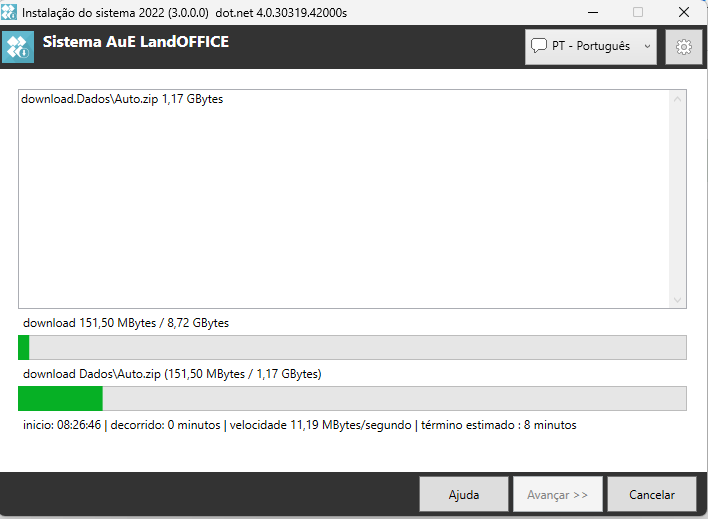Open the PT - Português language selector

coord(590,46)
